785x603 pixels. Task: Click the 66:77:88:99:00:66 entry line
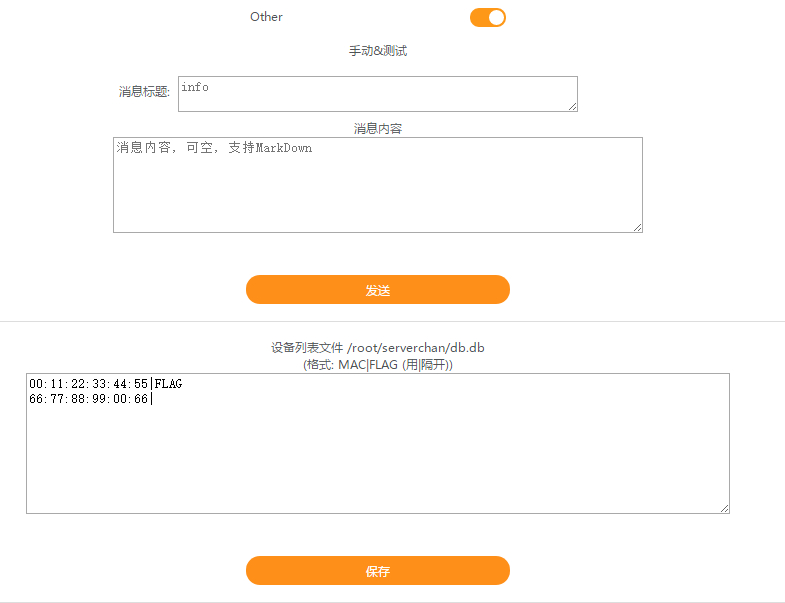[x=91, y=399]
